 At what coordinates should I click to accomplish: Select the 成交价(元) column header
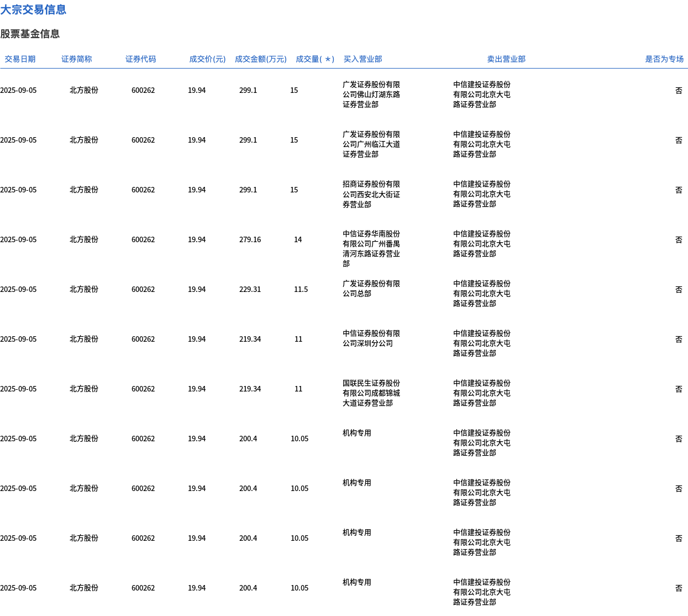[x=207, y=59]
